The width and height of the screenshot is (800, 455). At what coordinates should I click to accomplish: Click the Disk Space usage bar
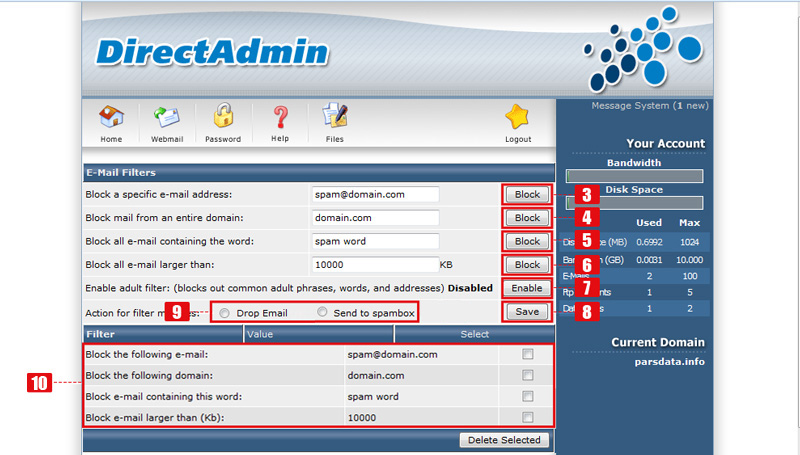[634, 203]
